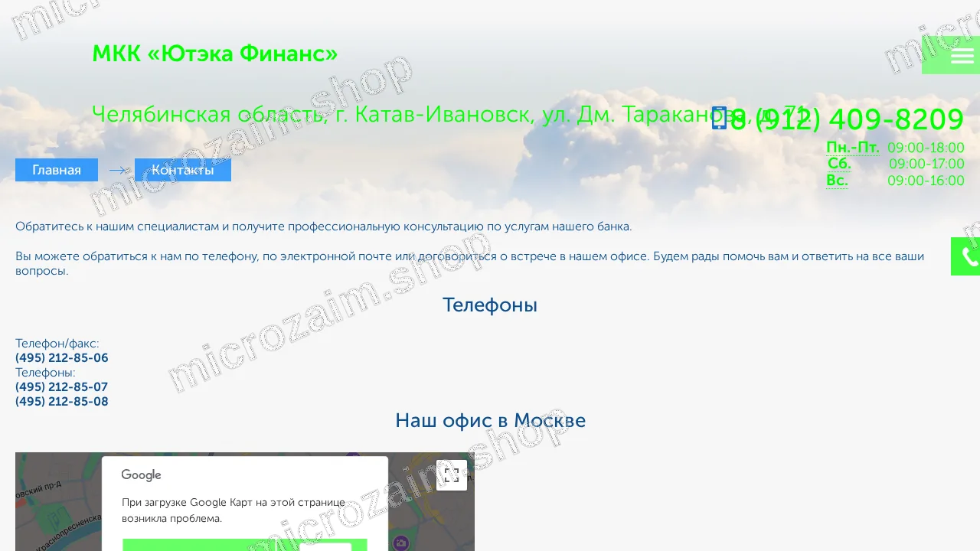Click the green bar in map dialog
Viewport: 980px width, 551px height.
point(245,545)
